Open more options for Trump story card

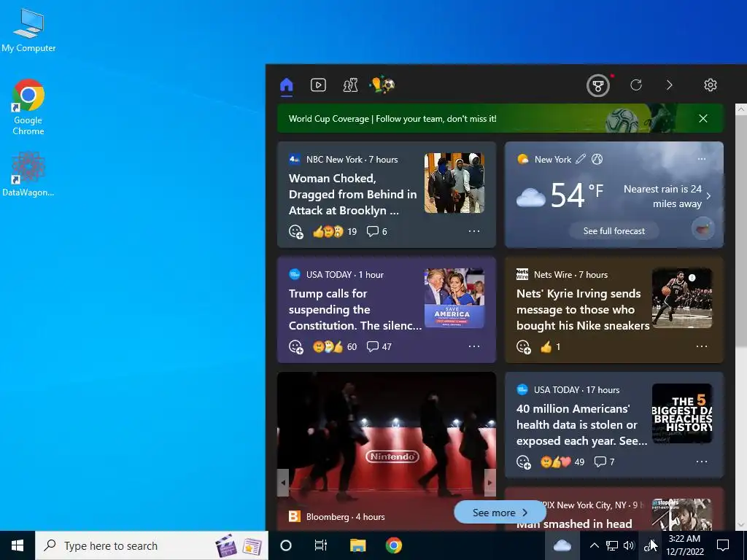(474, 346)
